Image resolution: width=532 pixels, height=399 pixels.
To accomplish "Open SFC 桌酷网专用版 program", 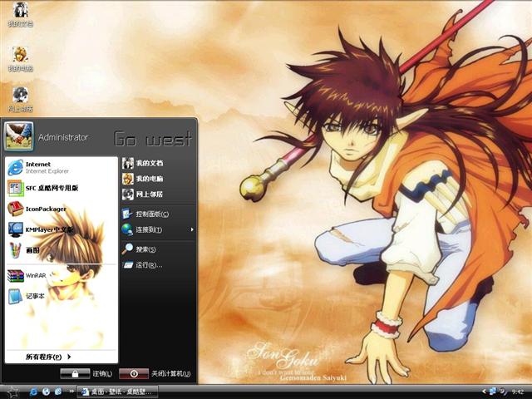I will pyautogui.click(x=62, y=188).
